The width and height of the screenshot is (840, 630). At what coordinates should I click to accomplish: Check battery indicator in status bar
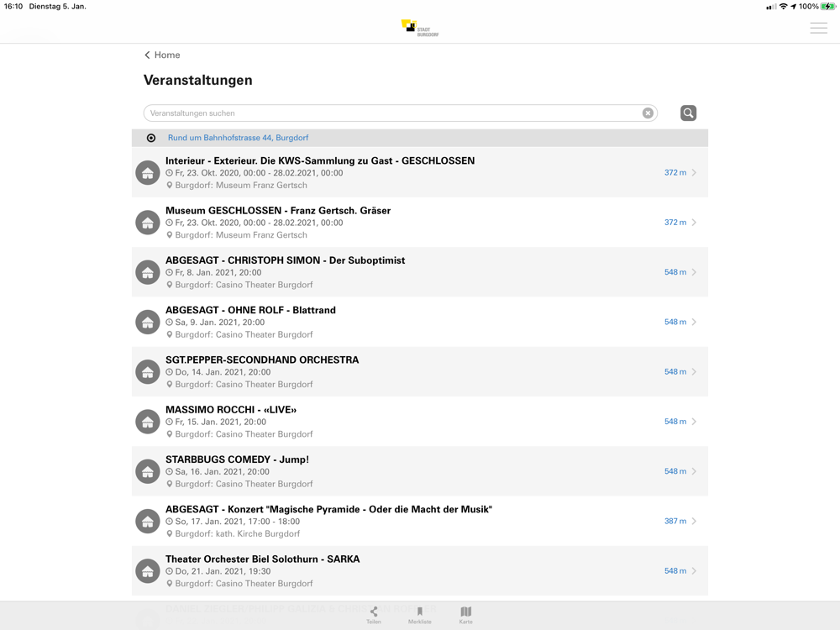pyautogui.click(x=828, y=7)
